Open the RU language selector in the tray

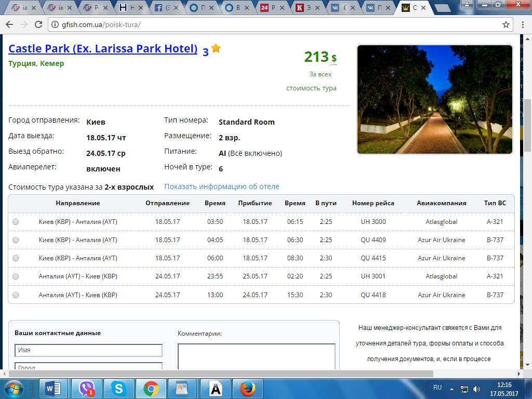(x=437, y=388)
